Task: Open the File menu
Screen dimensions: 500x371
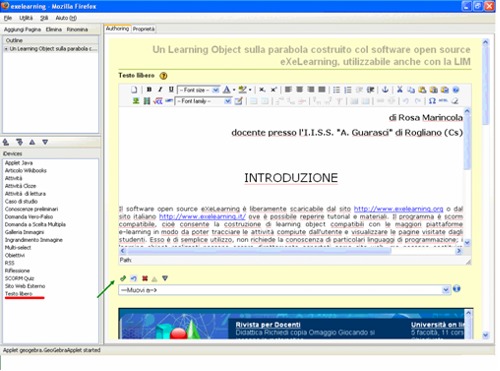Action: click(x=8, y=18)
